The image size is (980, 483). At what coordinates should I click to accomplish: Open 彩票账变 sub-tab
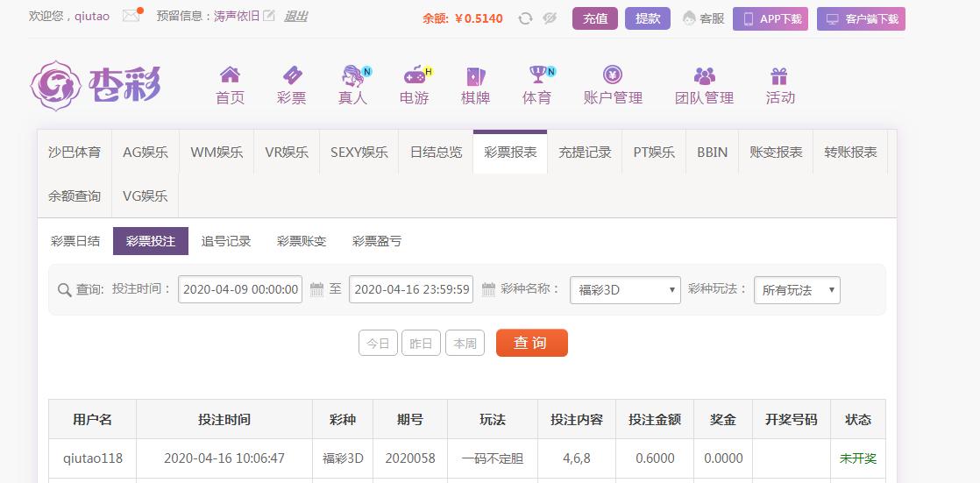(x=302, y=241)
